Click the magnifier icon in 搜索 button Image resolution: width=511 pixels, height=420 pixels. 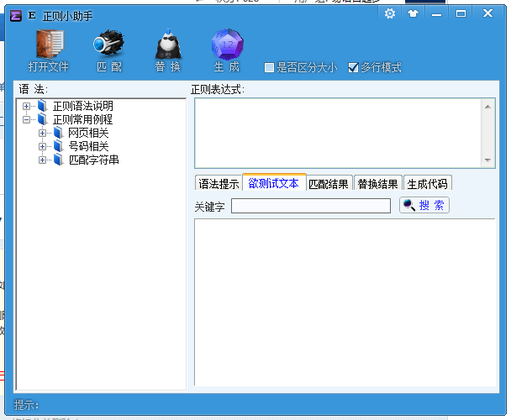(409, 205)
